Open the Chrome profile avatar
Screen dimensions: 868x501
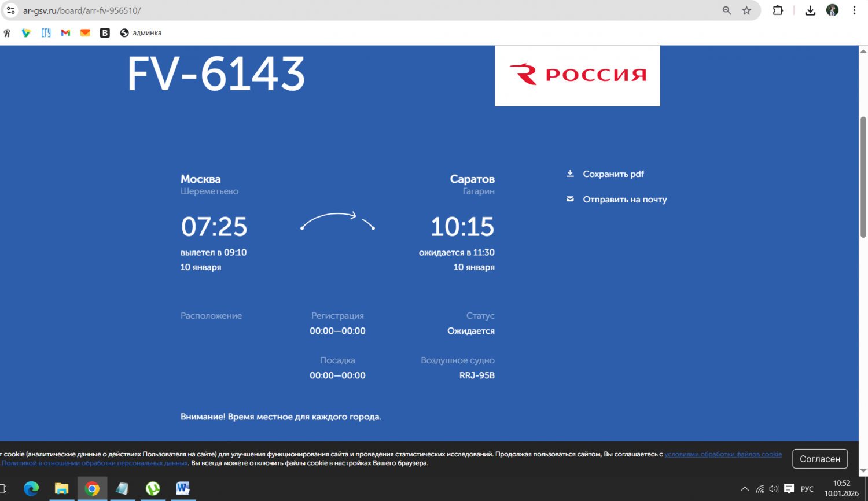click(832, 10)
